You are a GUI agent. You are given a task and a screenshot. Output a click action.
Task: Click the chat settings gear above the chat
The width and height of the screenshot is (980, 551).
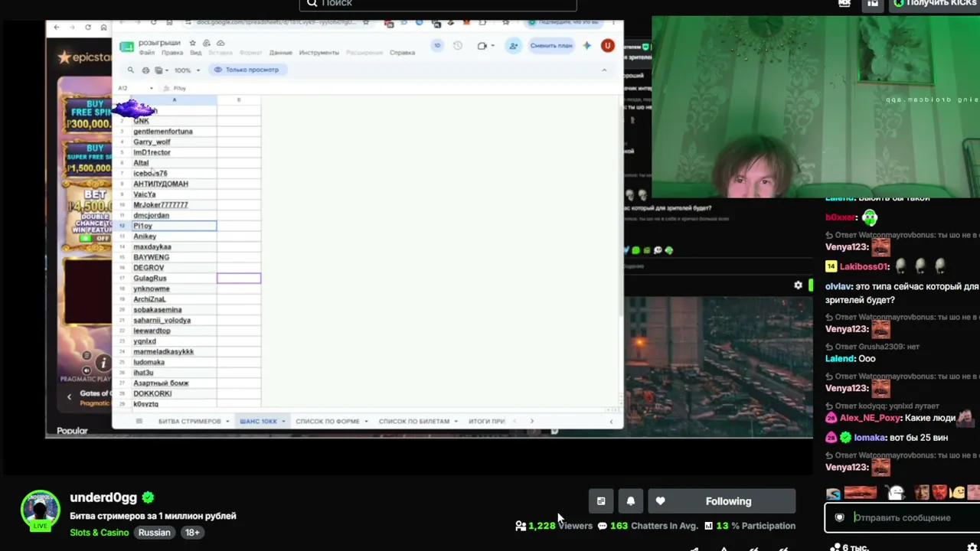pyautogui.click(x=798, y=285)
